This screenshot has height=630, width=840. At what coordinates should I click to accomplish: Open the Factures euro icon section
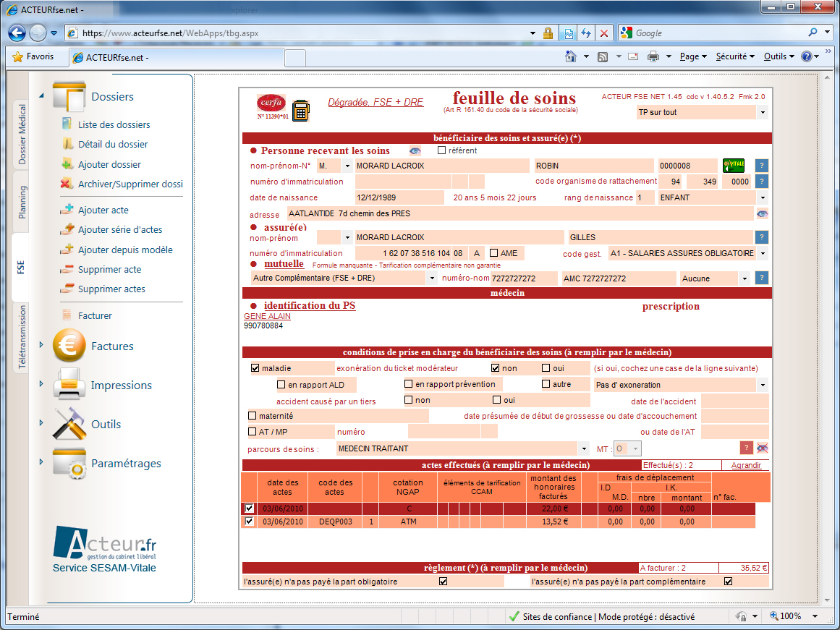tap(70, 346)
